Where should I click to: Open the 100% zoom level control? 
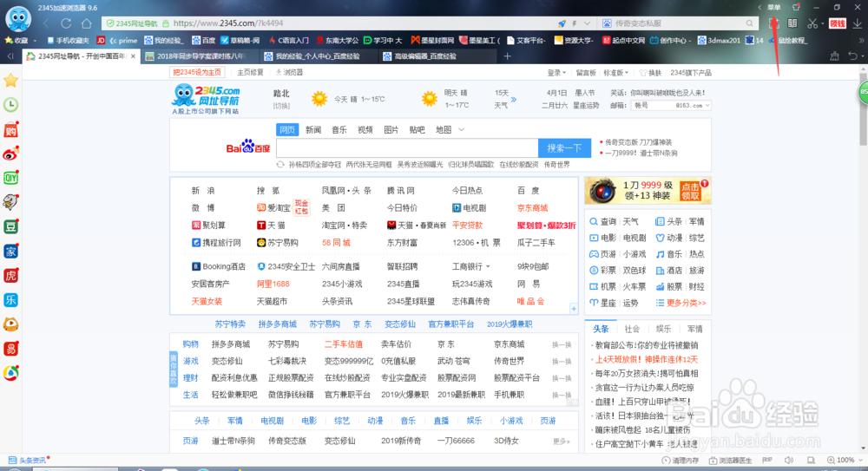(845, 460)
